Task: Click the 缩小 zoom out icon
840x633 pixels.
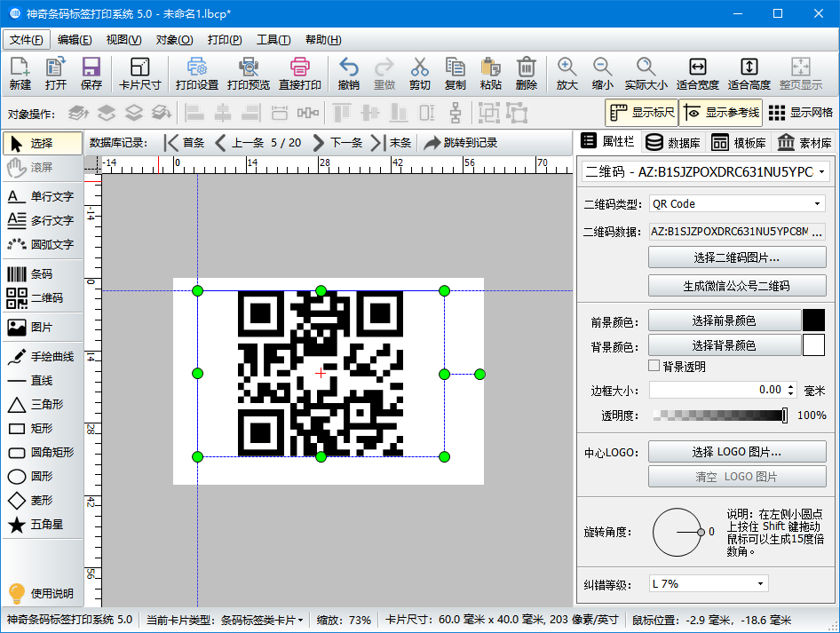Action: (602, 74)
